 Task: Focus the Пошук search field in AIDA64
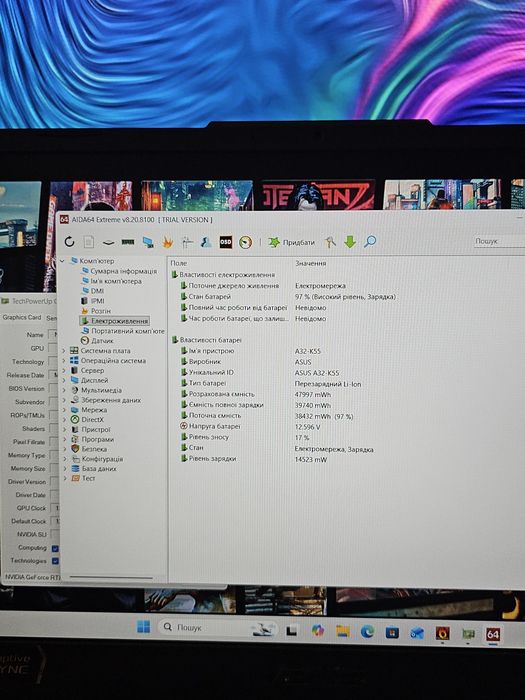click(x=499, y=241)
